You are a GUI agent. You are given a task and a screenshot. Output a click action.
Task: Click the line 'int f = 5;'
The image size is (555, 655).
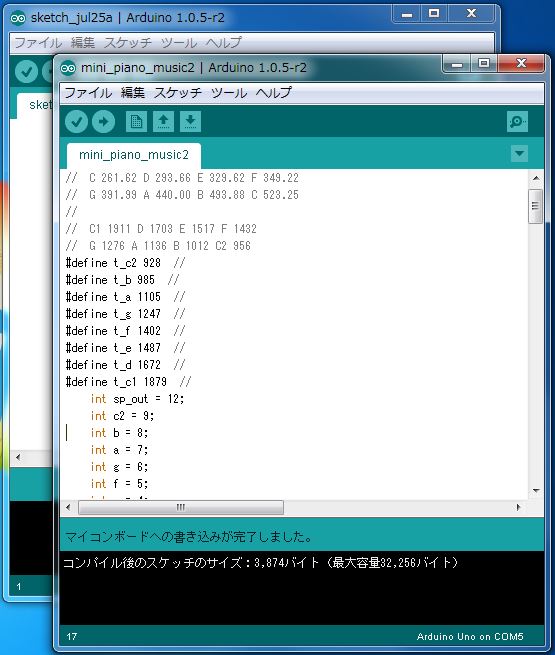pos(119,484)
